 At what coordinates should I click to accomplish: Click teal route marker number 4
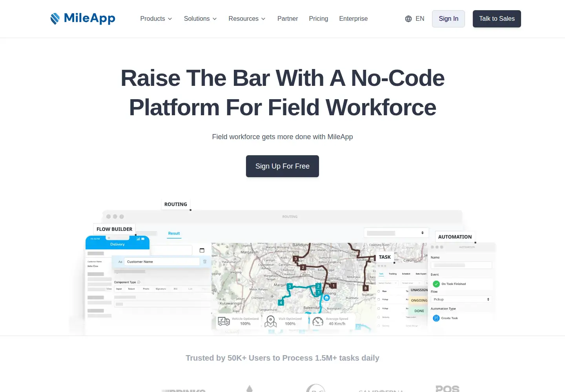coord(281,303)
